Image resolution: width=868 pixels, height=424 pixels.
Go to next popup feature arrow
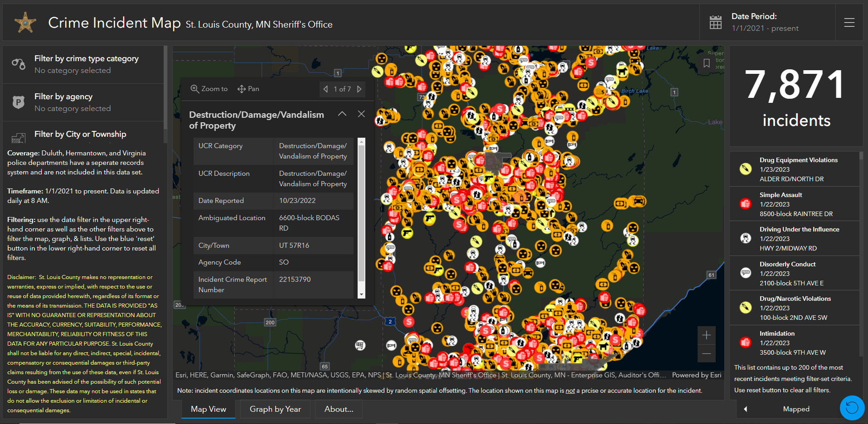click(x=359, y=89)
